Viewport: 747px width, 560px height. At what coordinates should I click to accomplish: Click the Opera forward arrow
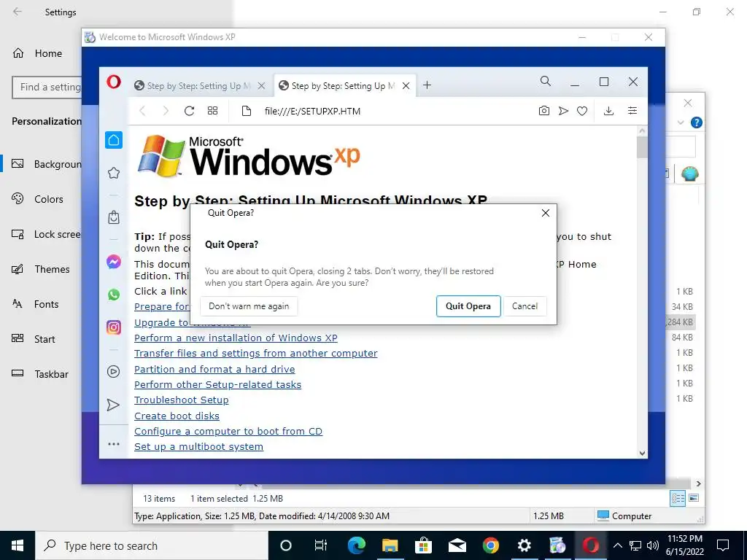[x=166, y=111]
